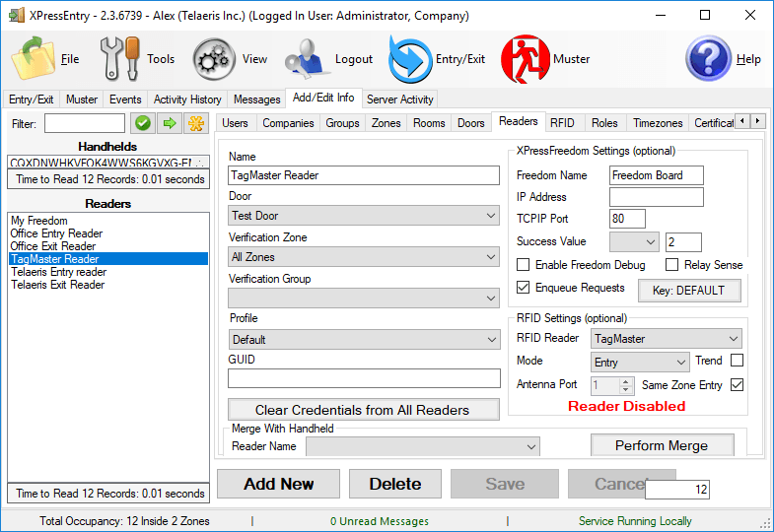Click the Delete button
Screen dimensions: 774x532
click(395, 484)
